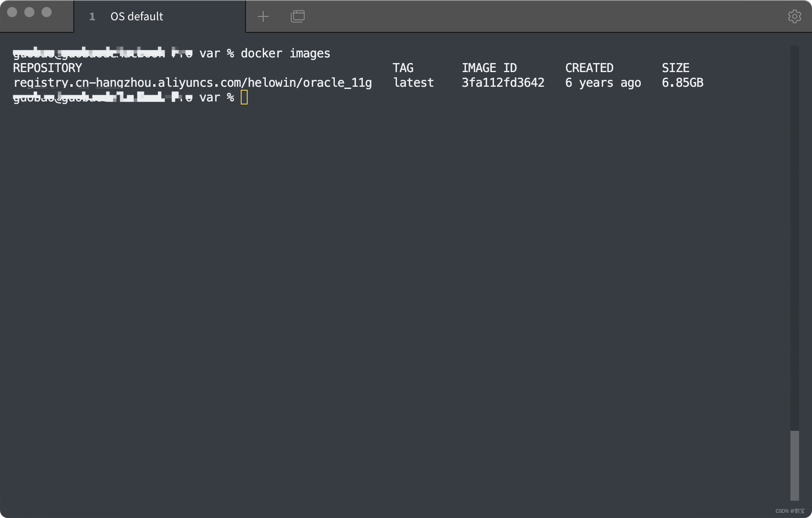Click the duplicate window icon beside plus
812x518 pixels.
[298, 16]
